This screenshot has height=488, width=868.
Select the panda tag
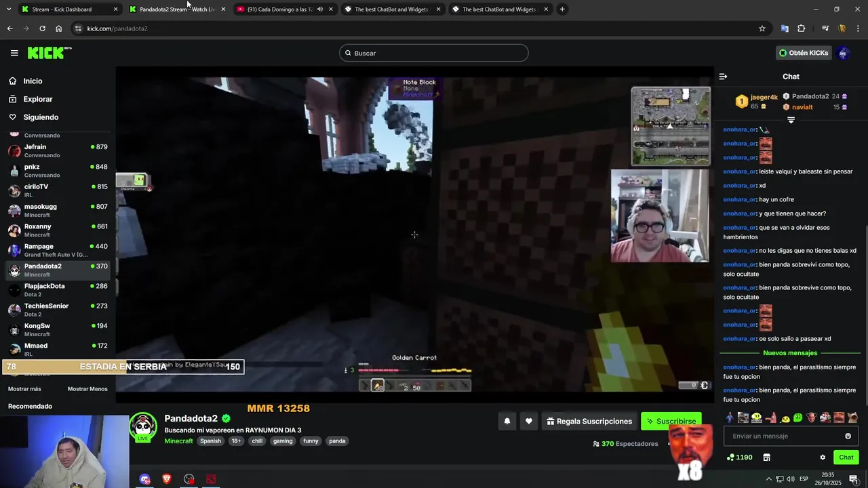[x=337, y=441]
